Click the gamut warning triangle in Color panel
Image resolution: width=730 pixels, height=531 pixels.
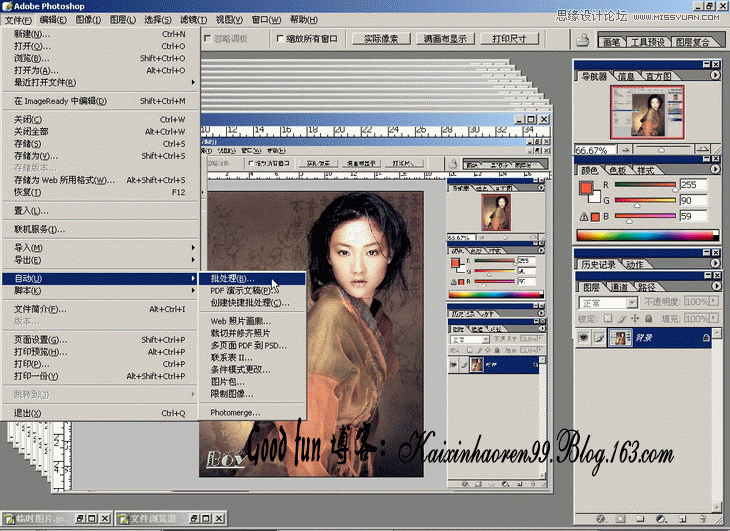pyautogui.click(x=584, y=216)
